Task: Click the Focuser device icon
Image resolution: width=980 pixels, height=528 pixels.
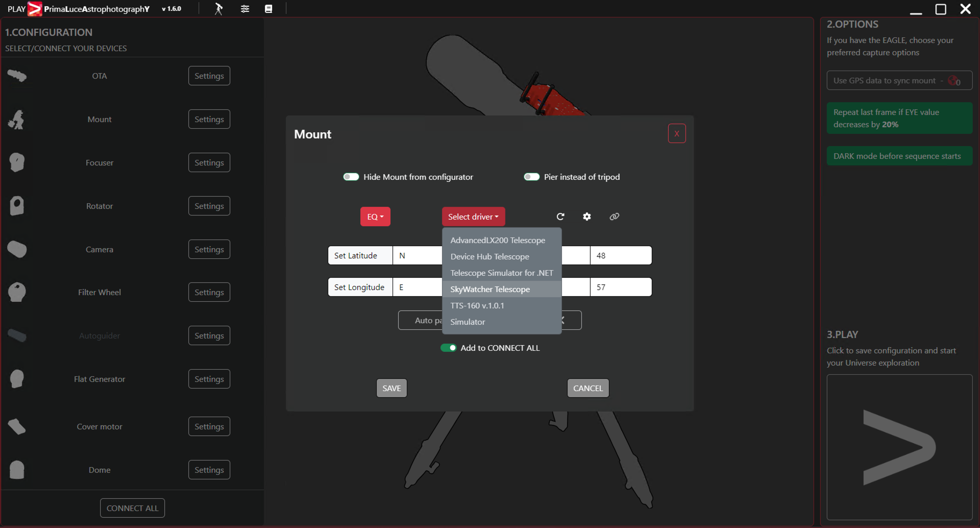Action: [x=17, y=162]
